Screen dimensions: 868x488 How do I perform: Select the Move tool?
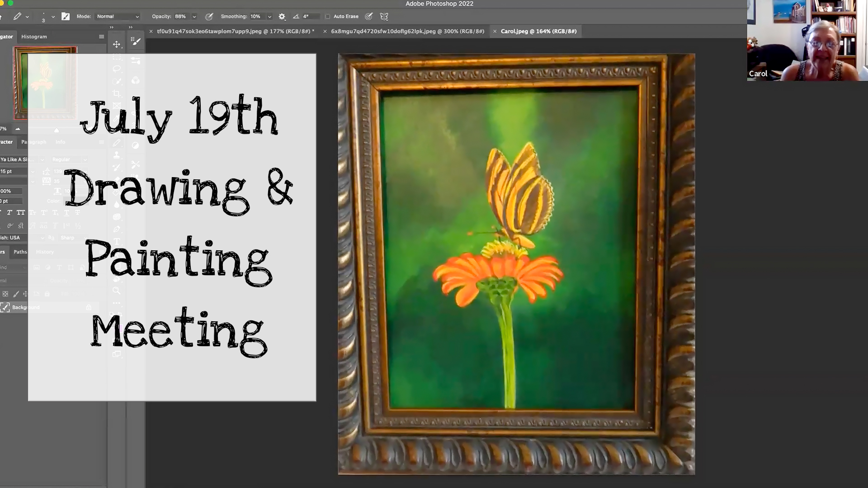(x=117, y=44)
